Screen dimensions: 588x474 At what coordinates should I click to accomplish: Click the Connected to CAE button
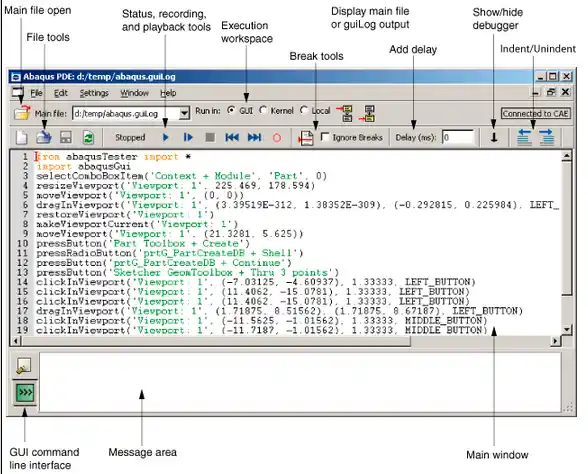536,113
